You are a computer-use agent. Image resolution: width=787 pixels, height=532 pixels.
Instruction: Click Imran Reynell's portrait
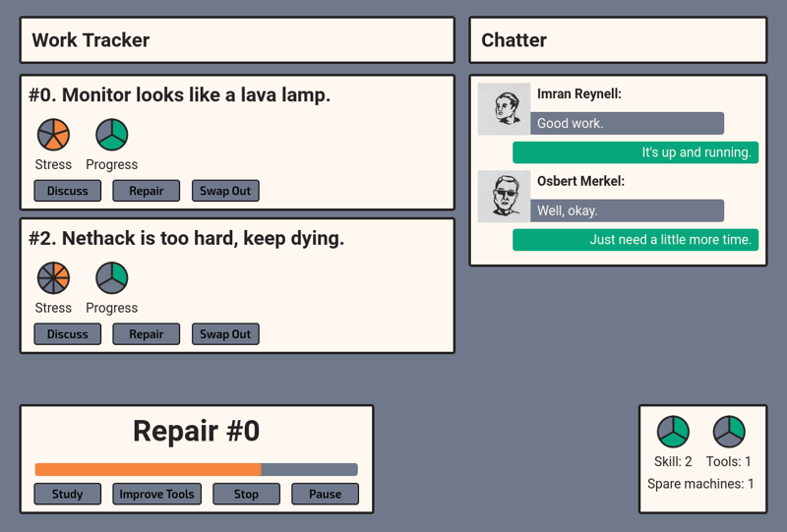tap(504, 109)
